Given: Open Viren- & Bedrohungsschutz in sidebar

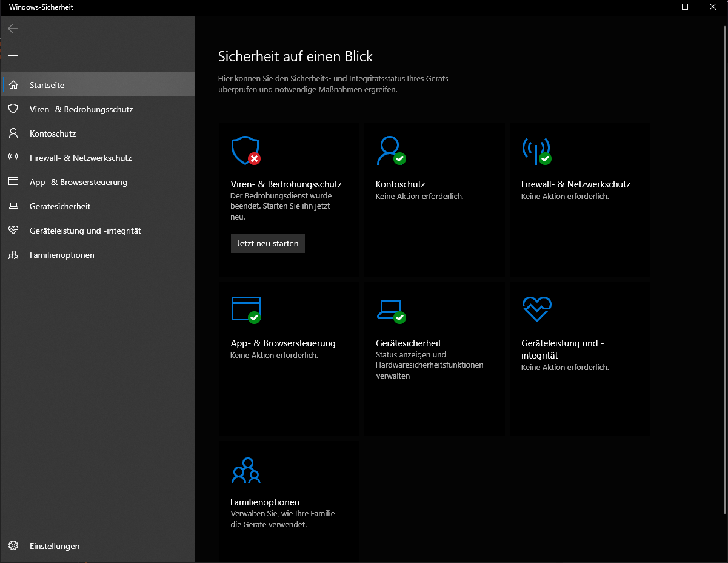Looking at the screenshot, I should [81, 109].
